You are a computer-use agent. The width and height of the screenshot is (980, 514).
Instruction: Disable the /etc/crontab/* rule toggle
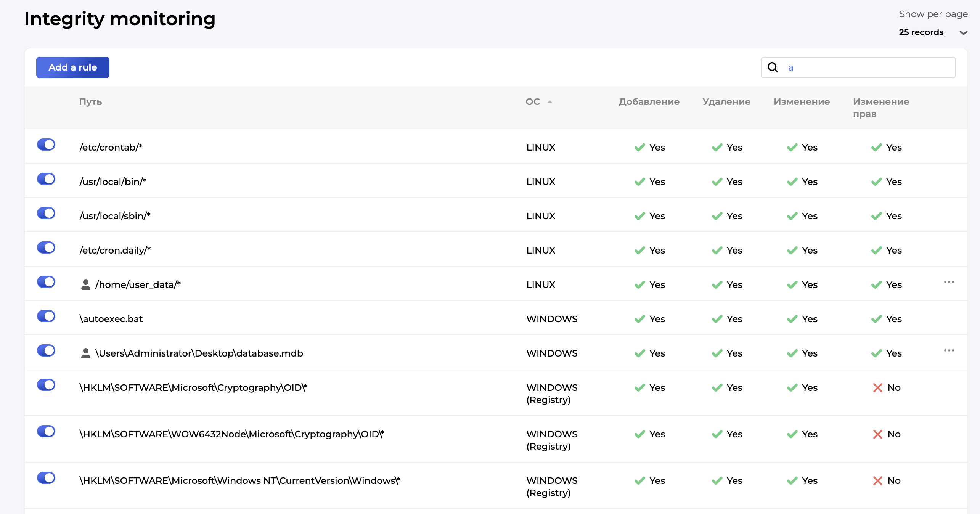[46, 145]
